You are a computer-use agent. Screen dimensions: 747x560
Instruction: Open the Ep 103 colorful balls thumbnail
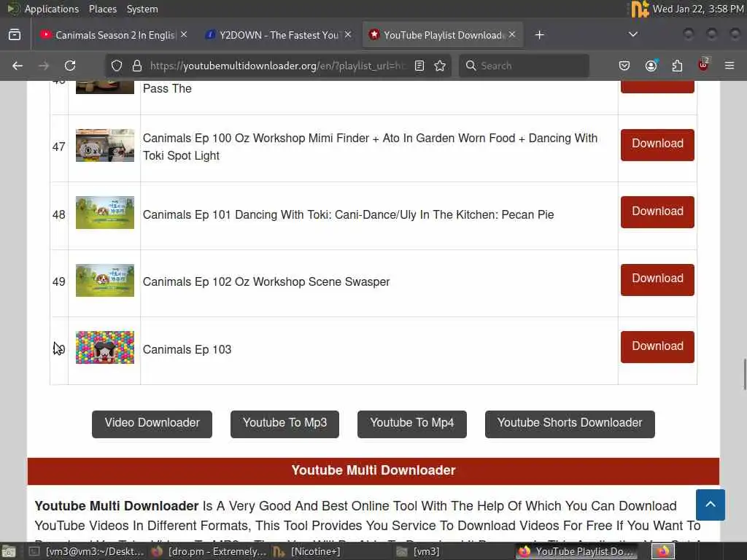[x=105, y=347]
